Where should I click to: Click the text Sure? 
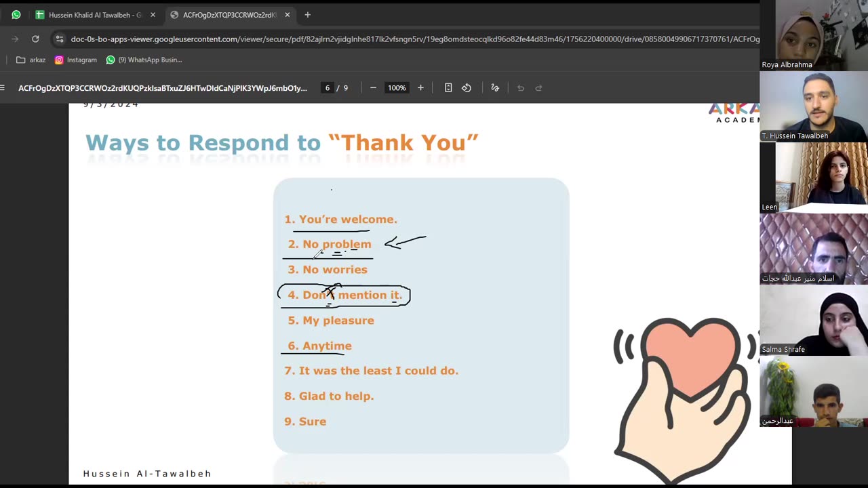313,422
